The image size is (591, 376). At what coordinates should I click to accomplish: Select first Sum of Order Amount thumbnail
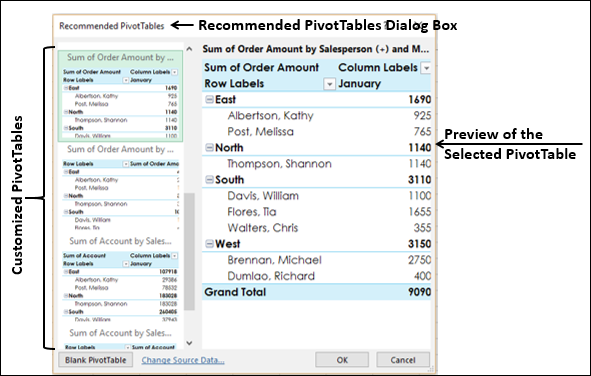point(120,96)
